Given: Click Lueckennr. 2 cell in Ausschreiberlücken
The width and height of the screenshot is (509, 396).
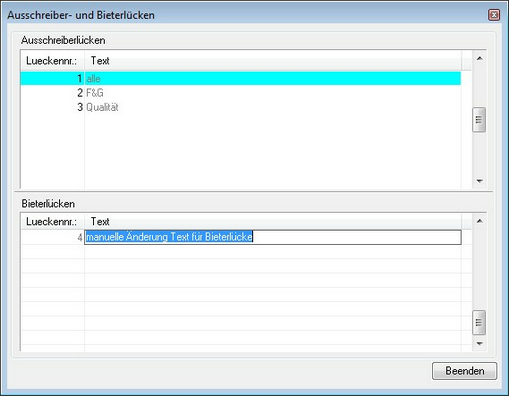Looking at the screenshot, I should tap(52, 93).
